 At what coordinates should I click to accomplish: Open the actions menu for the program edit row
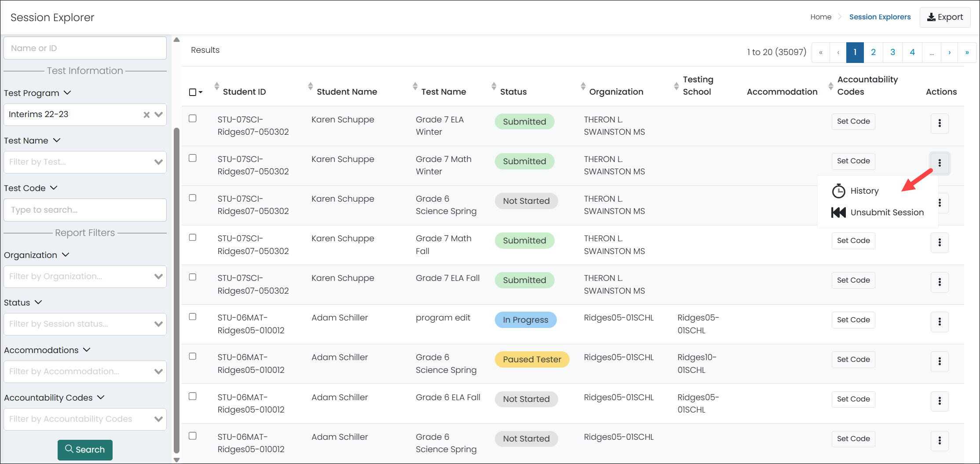pyautogui.click(x=940, y=322)
